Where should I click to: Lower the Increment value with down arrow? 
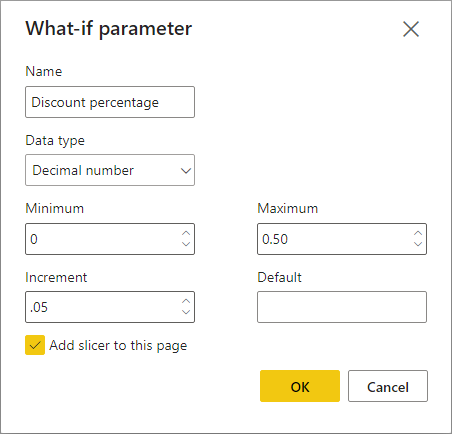click(186, 312)
